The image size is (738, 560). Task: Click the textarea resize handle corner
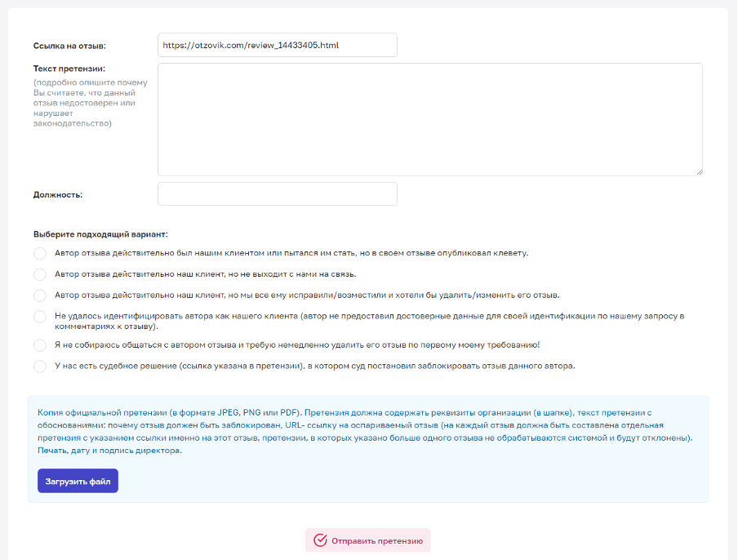(699, 171)
